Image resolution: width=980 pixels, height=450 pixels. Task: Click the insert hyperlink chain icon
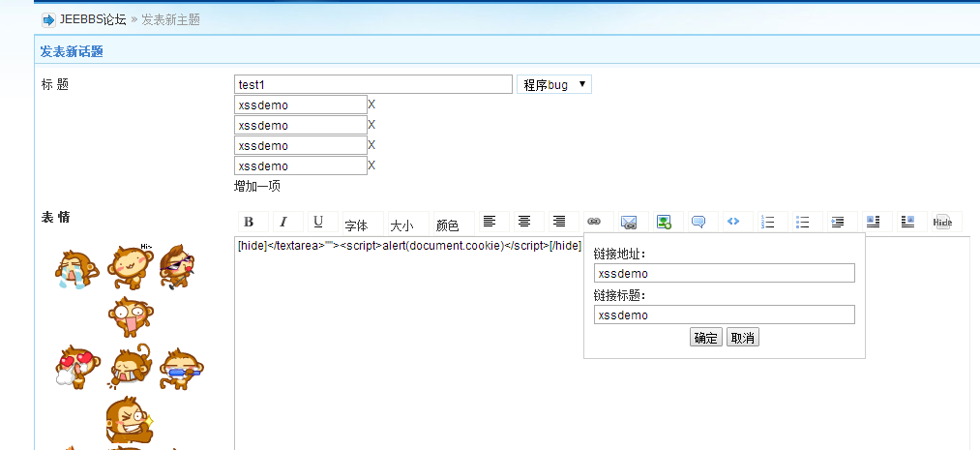(x=594, y=222)
